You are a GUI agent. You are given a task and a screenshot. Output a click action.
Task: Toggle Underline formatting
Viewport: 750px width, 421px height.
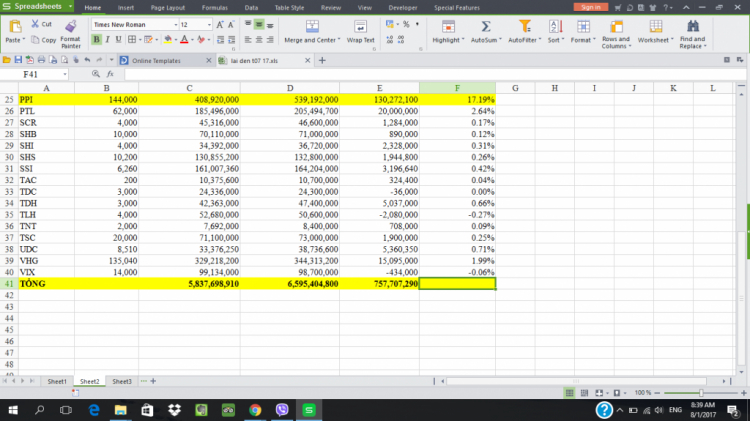pyautogui.click(x=119, y=40)
